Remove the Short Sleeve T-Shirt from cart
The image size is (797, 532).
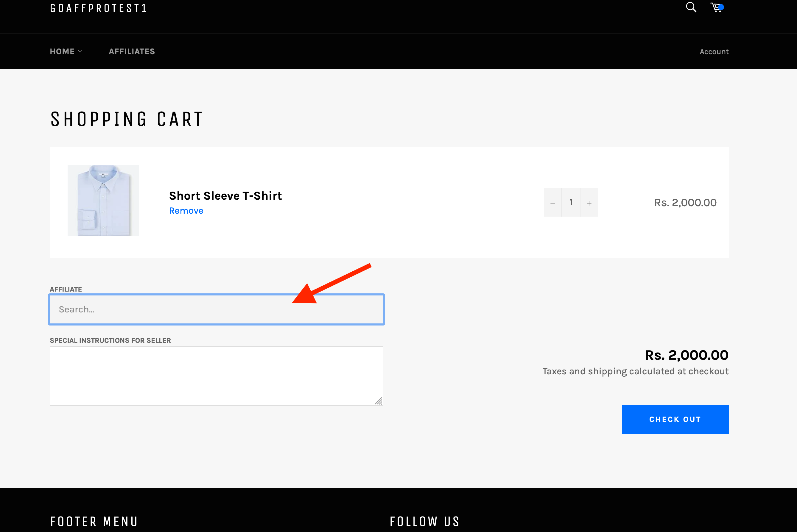click(186, 210)
